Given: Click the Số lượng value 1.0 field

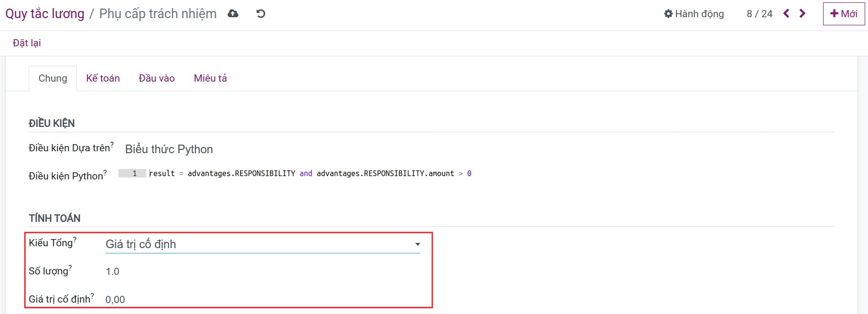Looking at the screenshot, I should 113,272.
